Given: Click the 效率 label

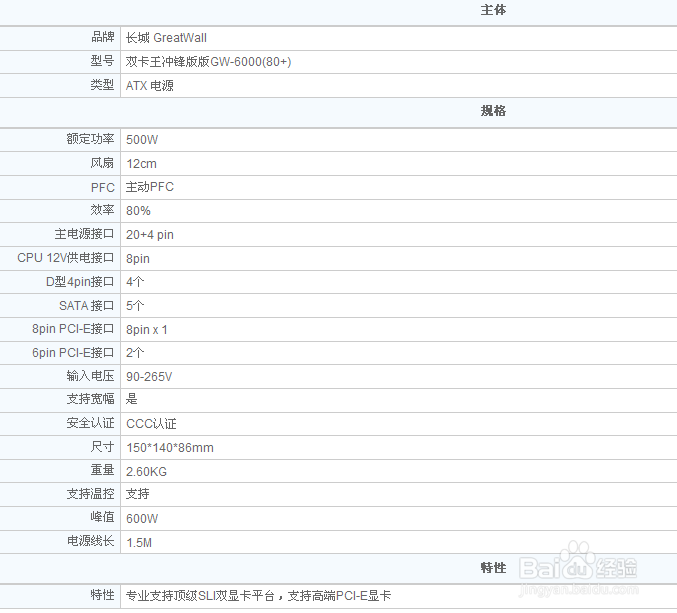Looking at the screenshot, I should click(x=102, y=210).
